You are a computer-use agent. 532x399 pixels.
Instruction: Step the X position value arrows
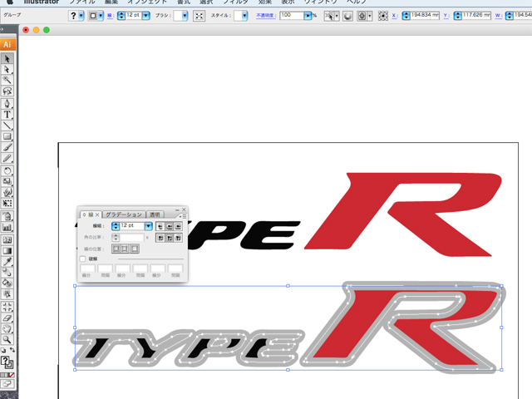click(x=406, y=16)
